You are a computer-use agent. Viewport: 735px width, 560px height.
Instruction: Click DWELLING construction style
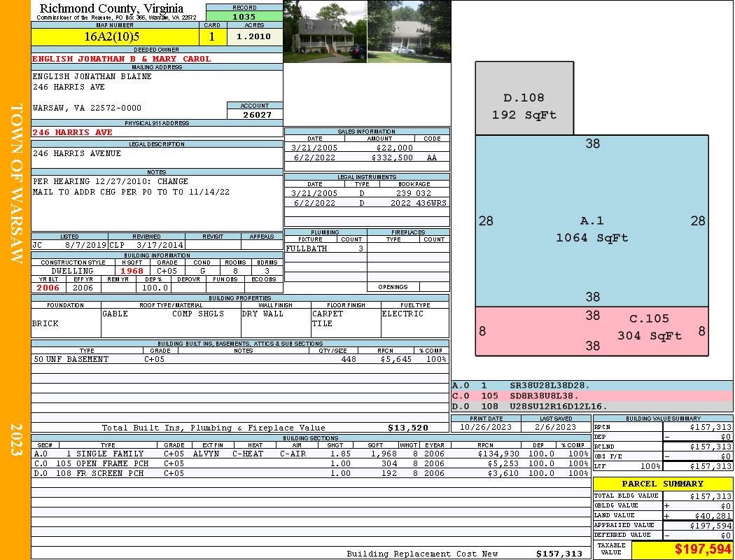pyautogui.click(x=72, y=270)
